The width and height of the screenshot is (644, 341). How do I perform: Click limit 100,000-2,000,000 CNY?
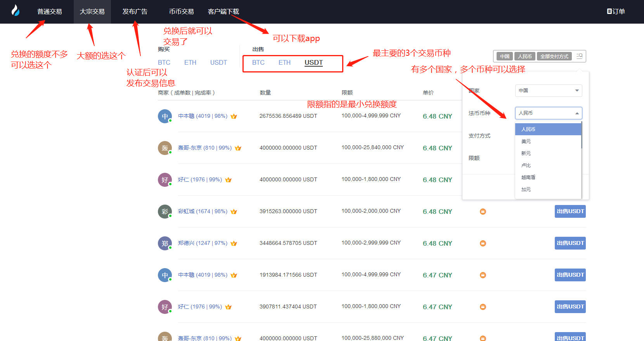click(x=371, y=211)
